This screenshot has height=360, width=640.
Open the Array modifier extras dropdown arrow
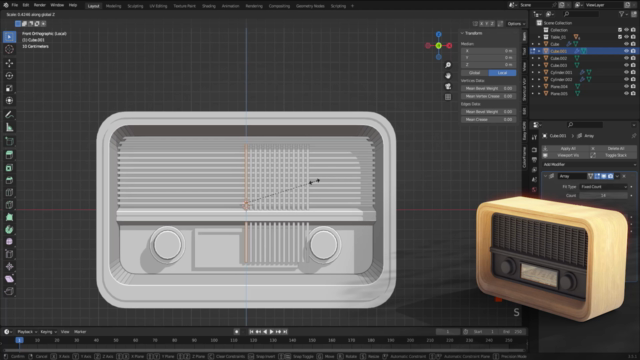tap(617, 176)
